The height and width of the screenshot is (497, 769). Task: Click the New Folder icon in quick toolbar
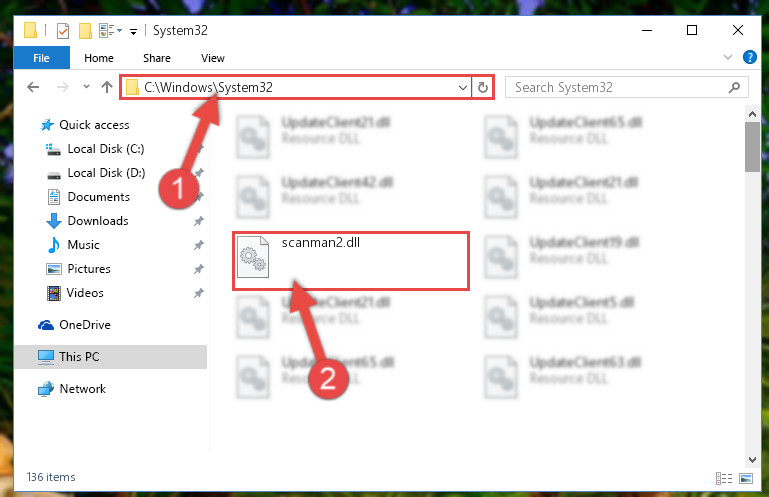(85, 31)
